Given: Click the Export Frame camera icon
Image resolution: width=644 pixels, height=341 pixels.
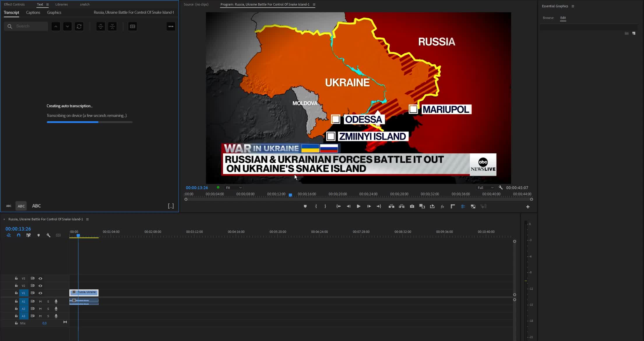Looking at the screenshot, I should pyautogui.click(x=412, y=206).
